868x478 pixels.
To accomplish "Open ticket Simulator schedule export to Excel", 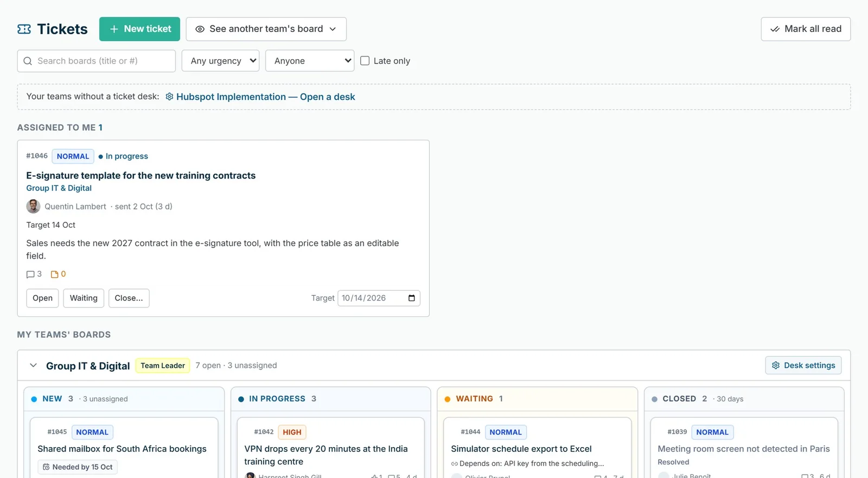I will [521, 449].
